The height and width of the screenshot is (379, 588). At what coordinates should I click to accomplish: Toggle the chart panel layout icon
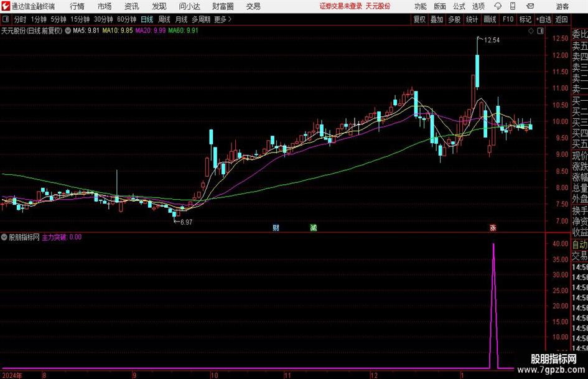540,31
